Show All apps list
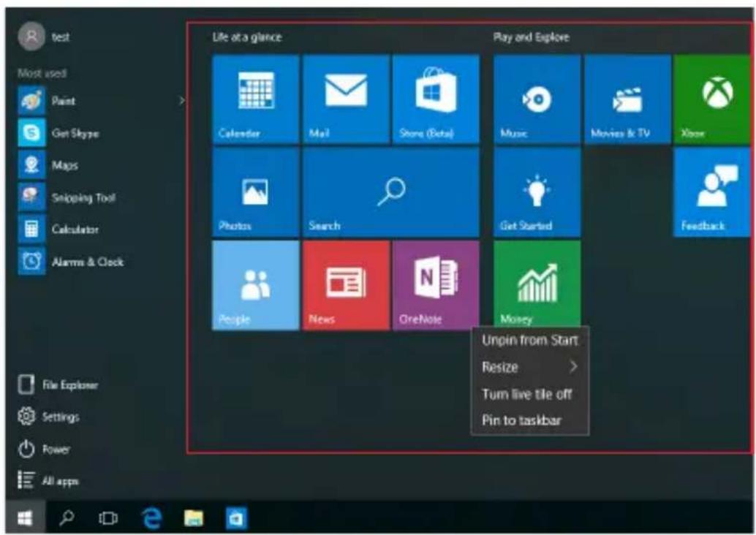 (x=48, y=480)
